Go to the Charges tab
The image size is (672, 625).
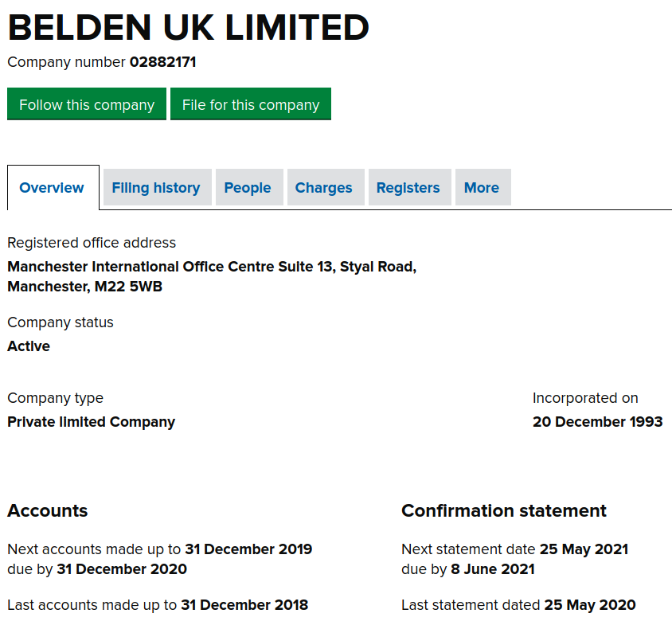click(x=323, y=188)
